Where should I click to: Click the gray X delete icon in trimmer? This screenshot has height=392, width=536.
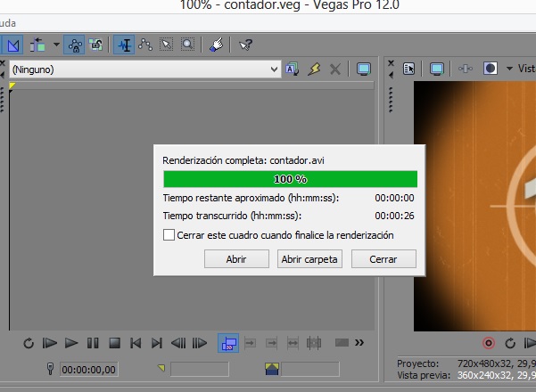(x=335, y=69)
